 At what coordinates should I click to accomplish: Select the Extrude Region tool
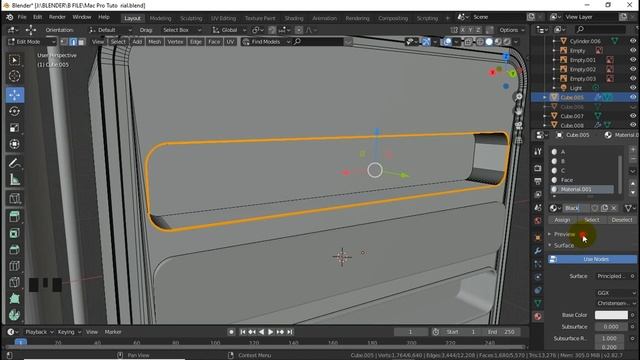click(x=15, y=217)
